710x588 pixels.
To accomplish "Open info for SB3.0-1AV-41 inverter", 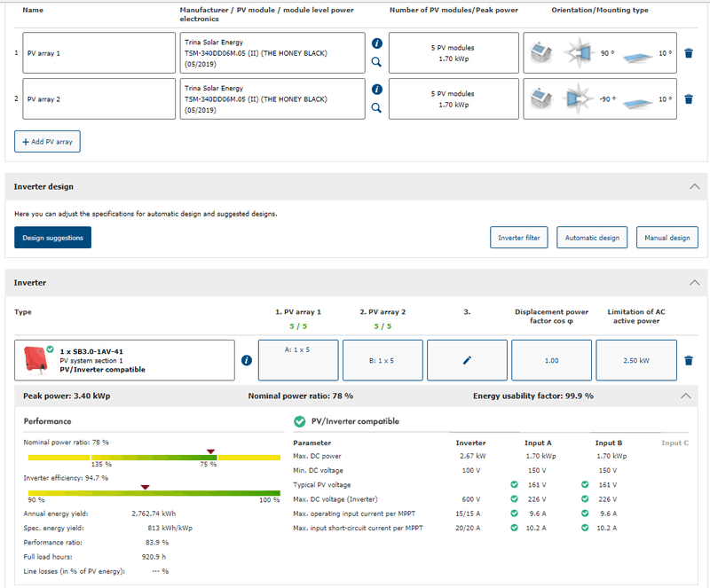I will 247,360.
